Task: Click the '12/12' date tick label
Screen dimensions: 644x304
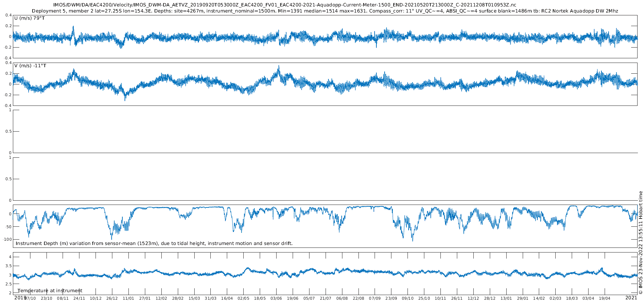Action: 473,298
